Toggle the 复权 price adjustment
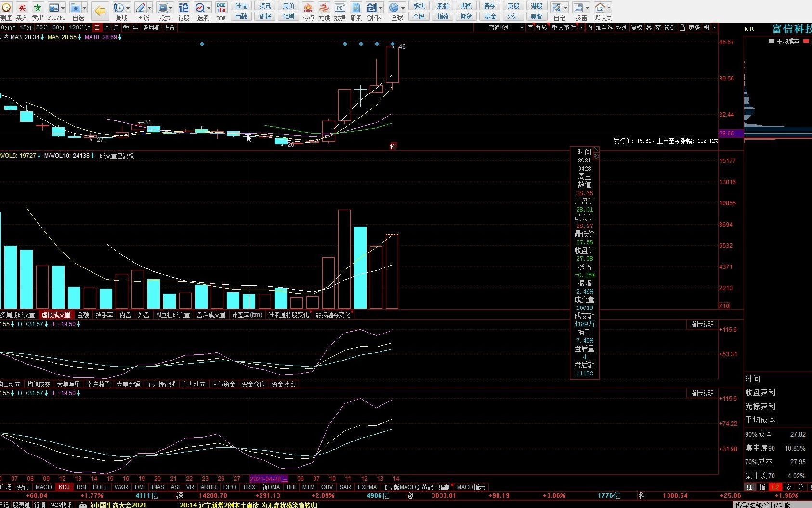The height and width of the screenshot is (508, 812). (x=636, y=27)
